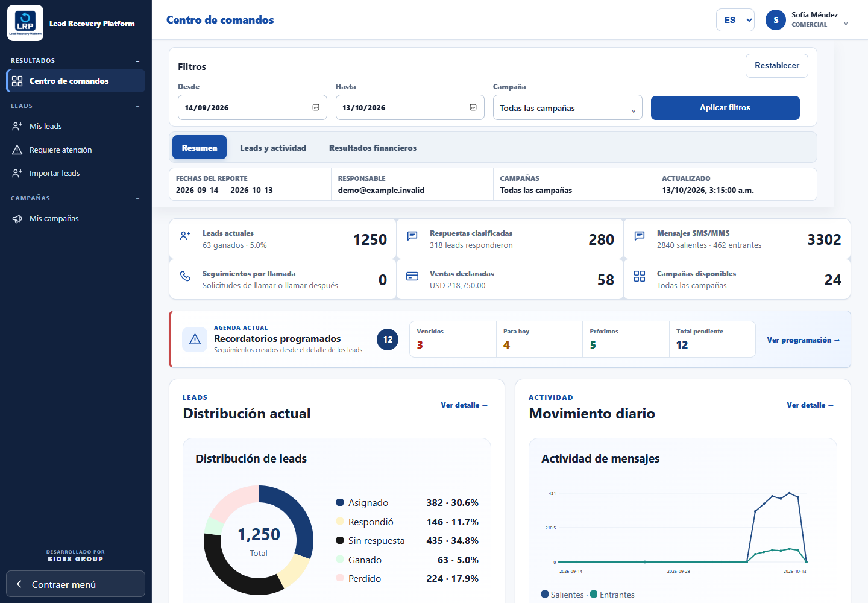Click the Desde date field 14/09/2026

tap(252, 107)
